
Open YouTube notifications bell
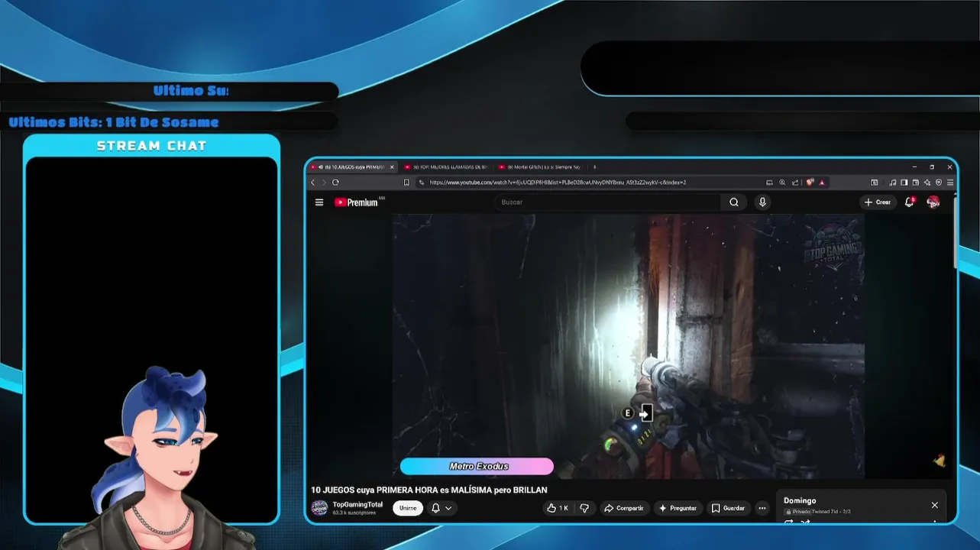point(909,202)
